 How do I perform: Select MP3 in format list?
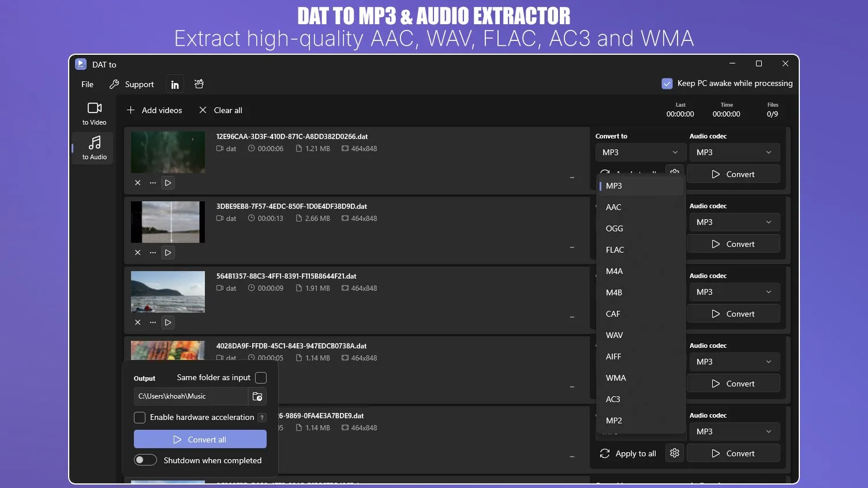coord(641,186)
